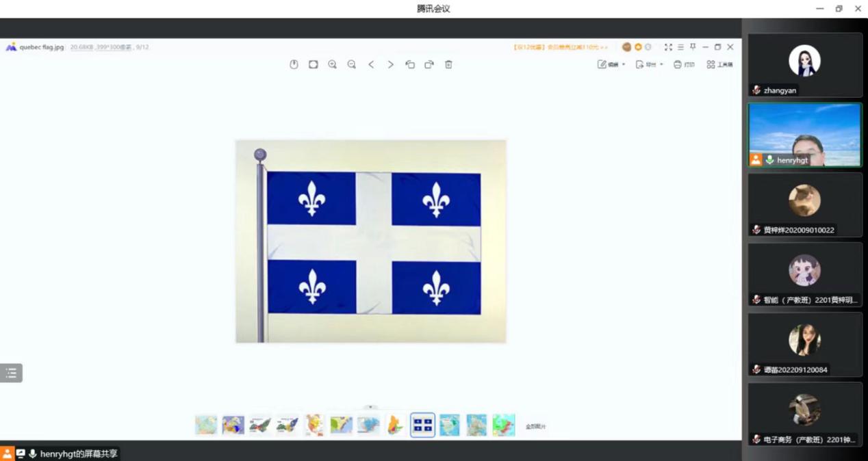Select the orange Quebec map thumbnail
The image size is (868, 461).
point(395,425)
